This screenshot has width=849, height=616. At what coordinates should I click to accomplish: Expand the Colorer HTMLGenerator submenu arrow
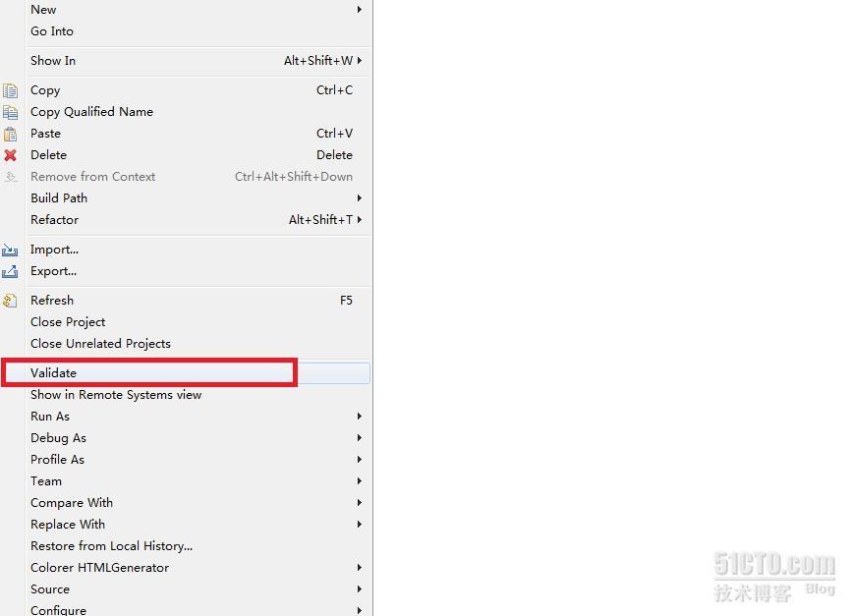pyautogui.click(x=359, y=567)
